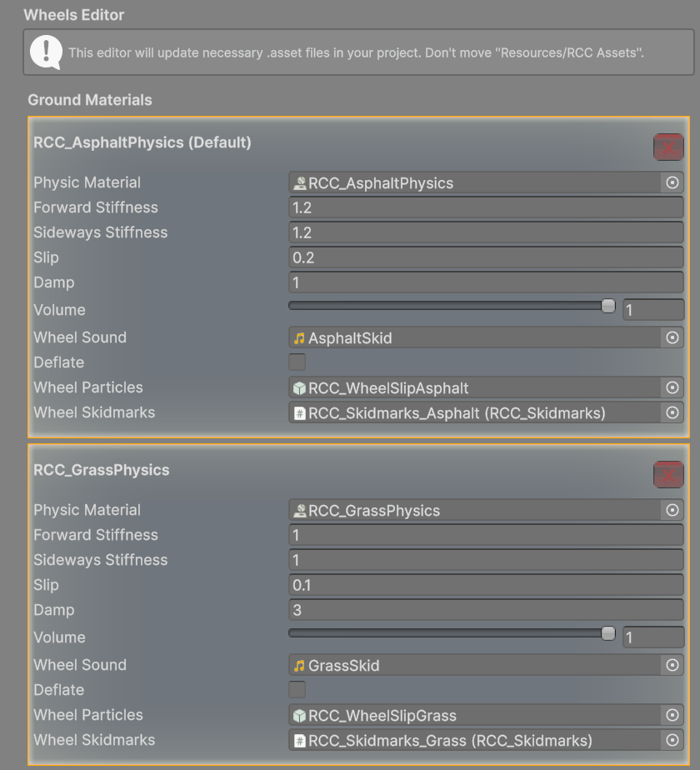Click the grass 'Sideways Stiffness' label

tap(101, 560)
